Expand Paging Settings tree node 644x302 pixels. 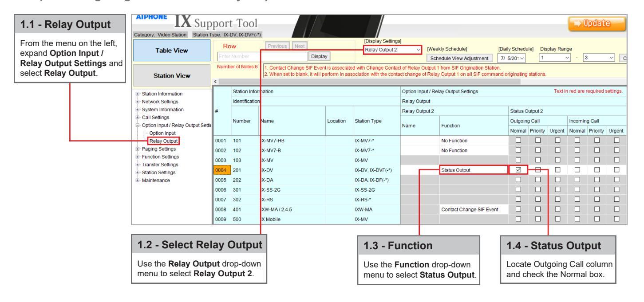pyautogui.click(x=138, y=149)
